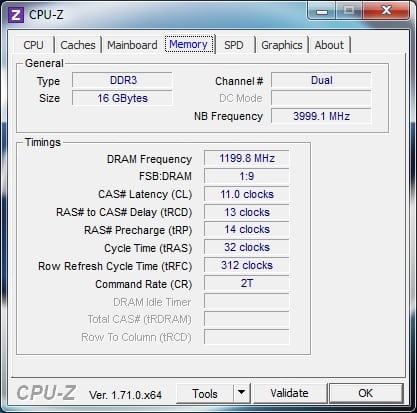Click the 'DRAM Frequency' label
Viewport: 417px width, 413px height.
149,159
